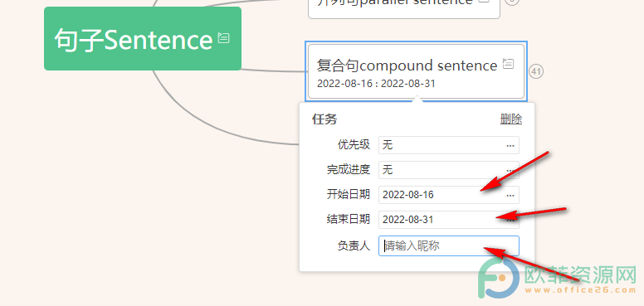Image resolution: width=644 pixels, height=306 pixels.
Task: Click the 2022-08-16 : 2022-08-31 date label
Action: click(x=376, y=84)
